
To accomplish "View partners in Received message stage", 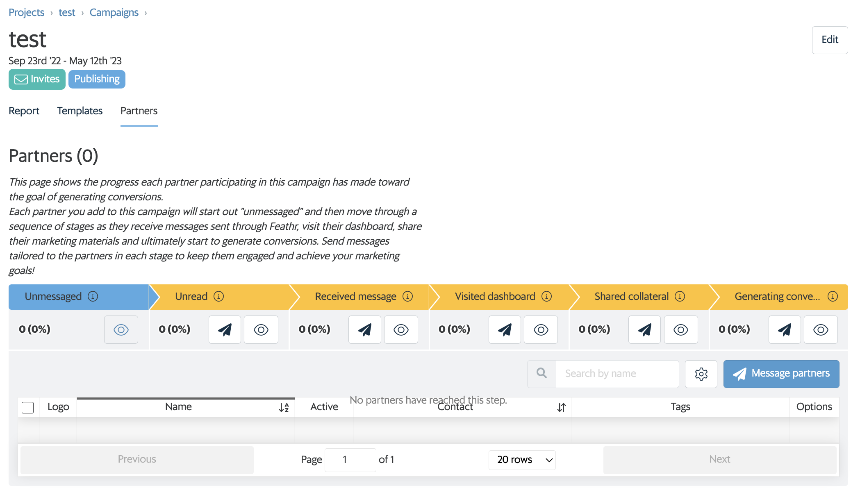I will click(401, 329).
